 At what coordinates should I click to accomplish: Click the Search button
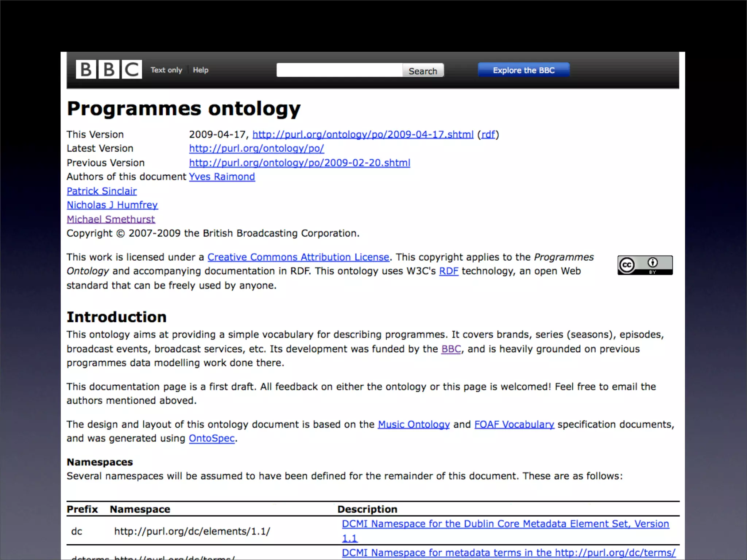423,70
